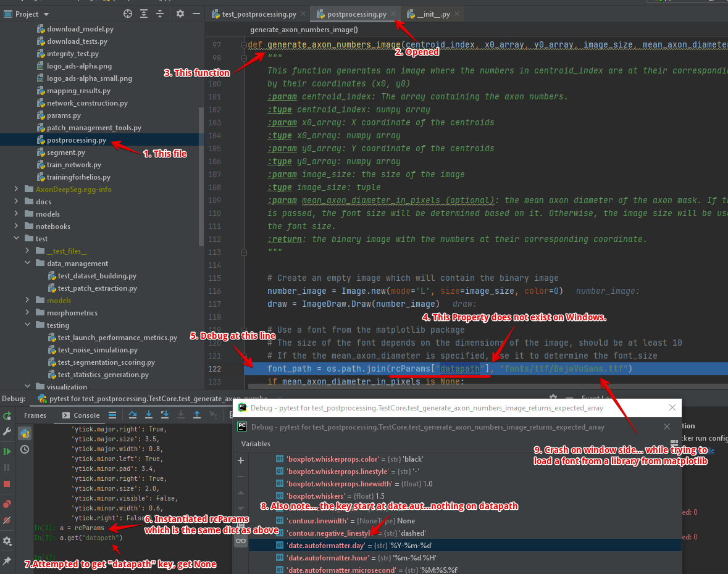Toggle the fold marker at line 113
Screen dimensions: 728x574
(244, 252)
